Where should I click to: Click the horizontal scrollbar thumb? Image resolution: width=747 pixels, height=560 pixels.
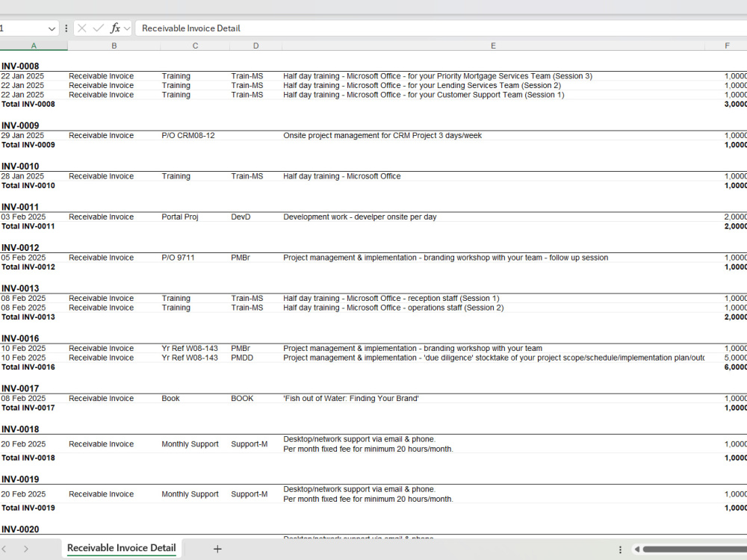click(695, 550)
